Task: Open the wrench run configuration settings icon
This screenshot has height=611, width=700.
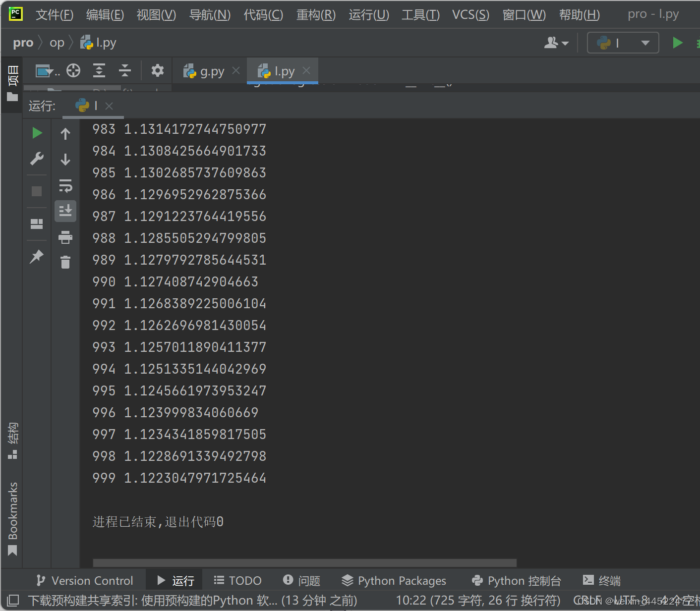Action: coord(37,159)
